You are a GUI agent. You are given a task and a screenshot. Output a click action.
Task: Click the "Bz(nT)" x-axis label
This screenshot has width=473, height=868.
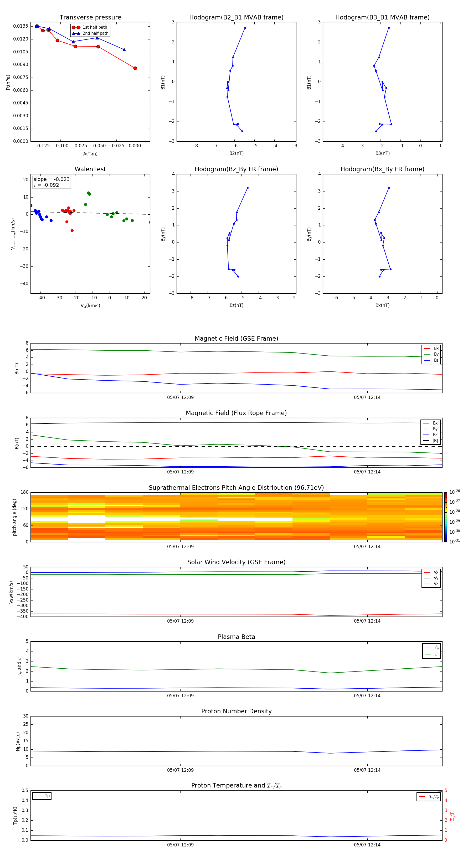point(236,305)
